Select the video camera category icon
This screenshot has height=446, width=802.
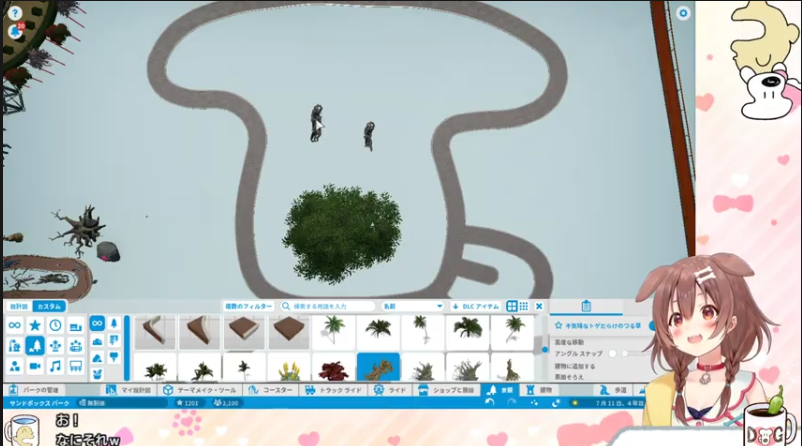point(35,366)
